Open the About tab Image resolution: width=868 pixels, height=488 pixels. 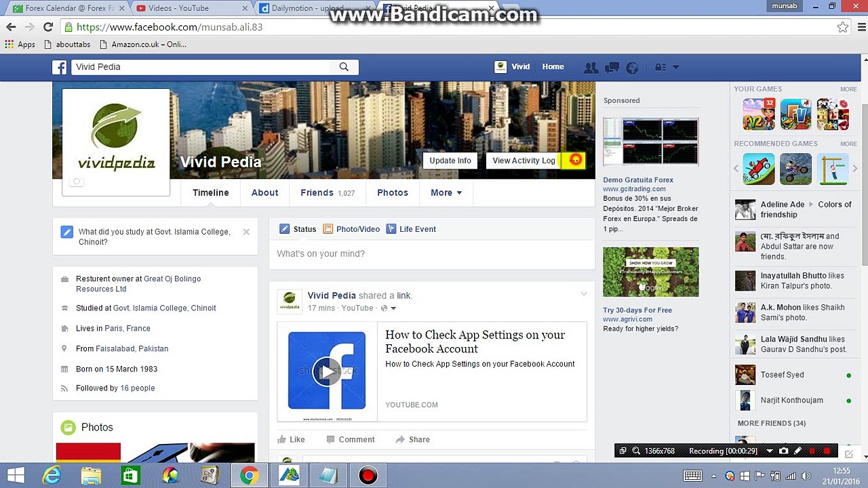pyautogui.click(x=265, y=192)
